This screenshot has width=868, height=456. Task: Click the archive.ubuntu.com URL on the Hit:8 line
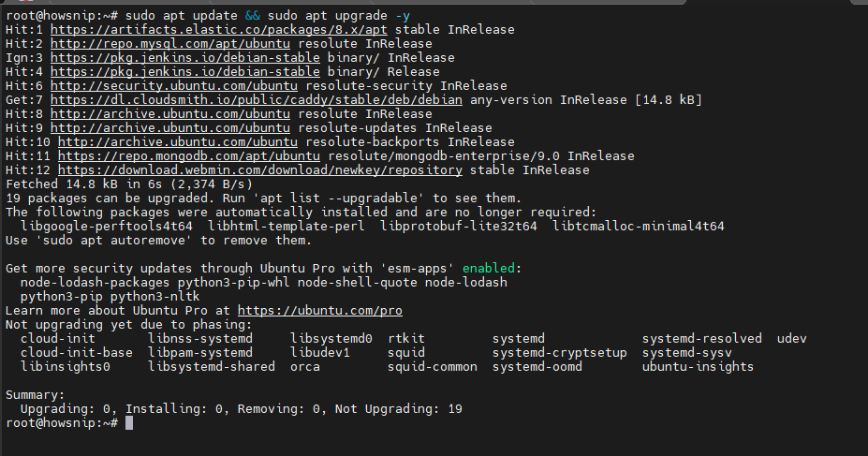[x=169, y=114]
